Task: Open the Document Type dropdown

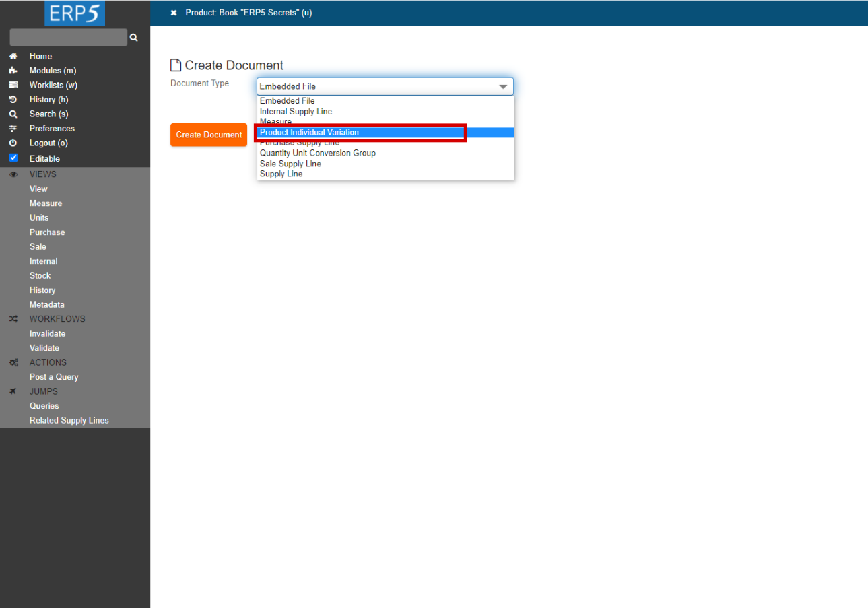Action: click(385, 86)
